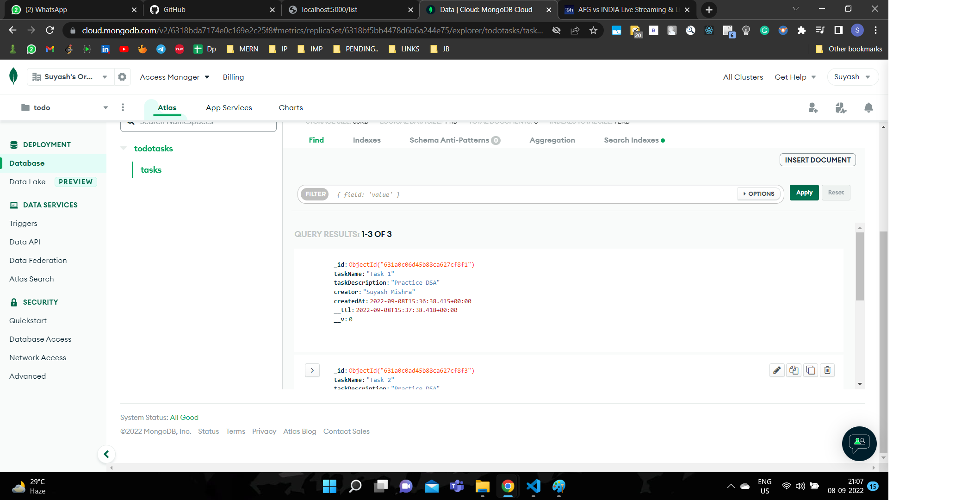Open the Indexes tab
Screen dimensions: 980x500
coord(366,140)
